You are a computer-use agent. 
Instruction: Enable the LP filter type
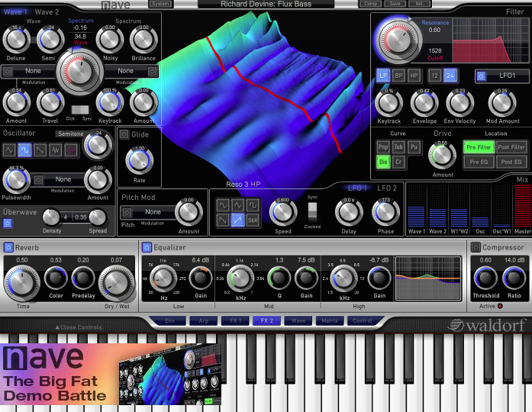click(383, 76)
